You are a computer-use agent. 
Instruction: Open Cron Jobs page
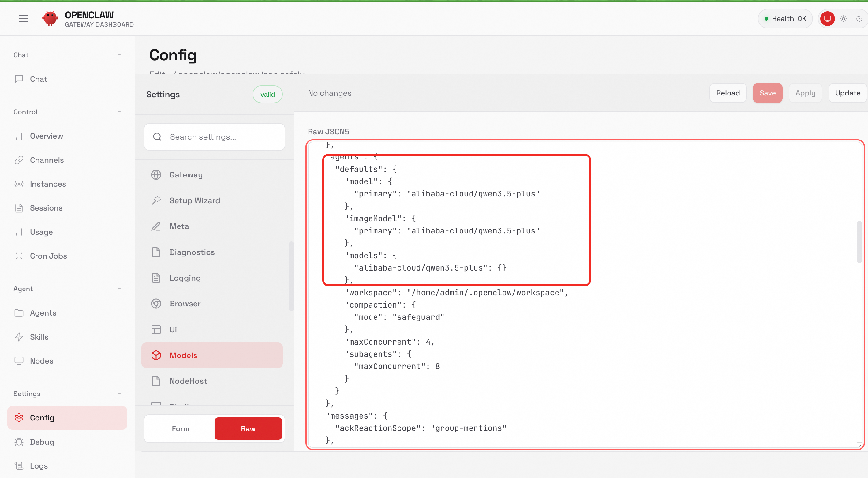[x=48, y=256]
